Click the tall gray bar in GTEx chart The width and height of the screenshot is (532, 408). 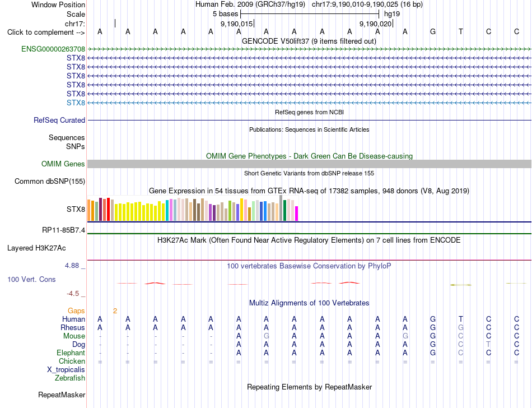tap(281, 208)
